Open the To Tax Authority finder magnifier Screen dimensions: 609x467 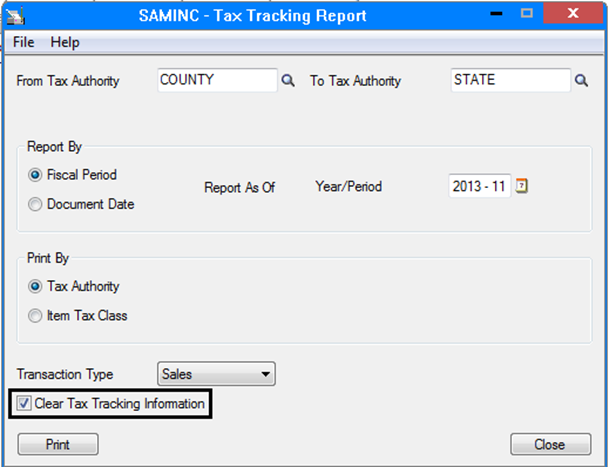click(581, 81)
